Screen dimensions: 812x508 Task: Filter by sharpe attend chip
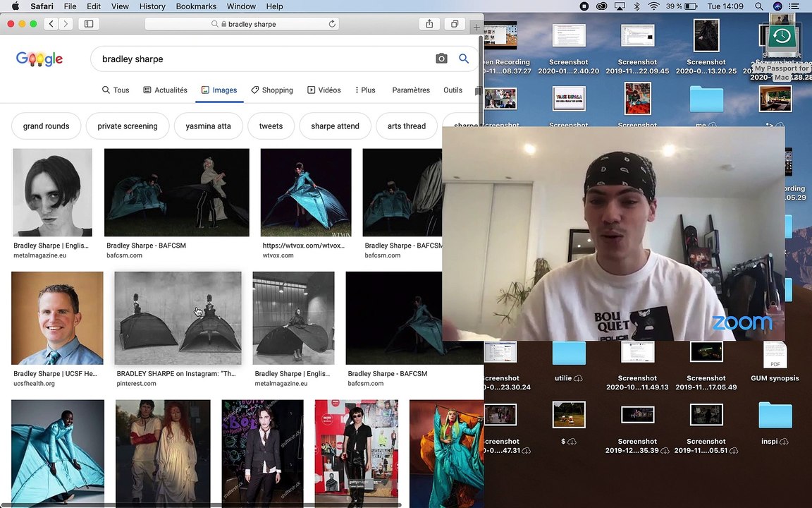(x=335, y=126)
